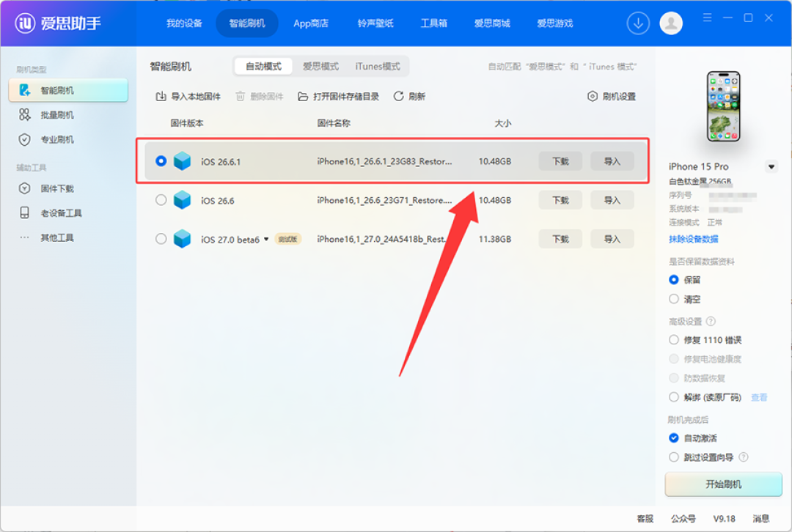Click firmware name iPhone16,1_26.6_23G71_Restore
792x532 pixels.
tap(384, 200)
